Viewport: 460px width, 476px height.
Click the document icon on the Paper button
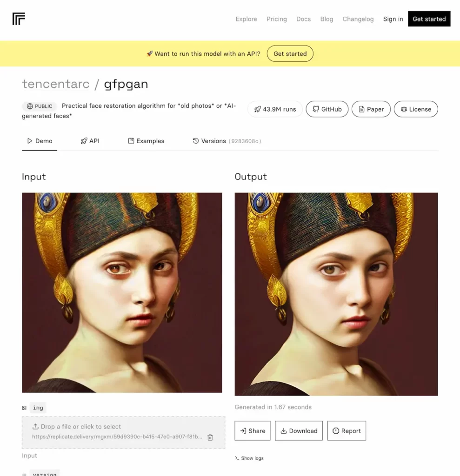(361, 109)
